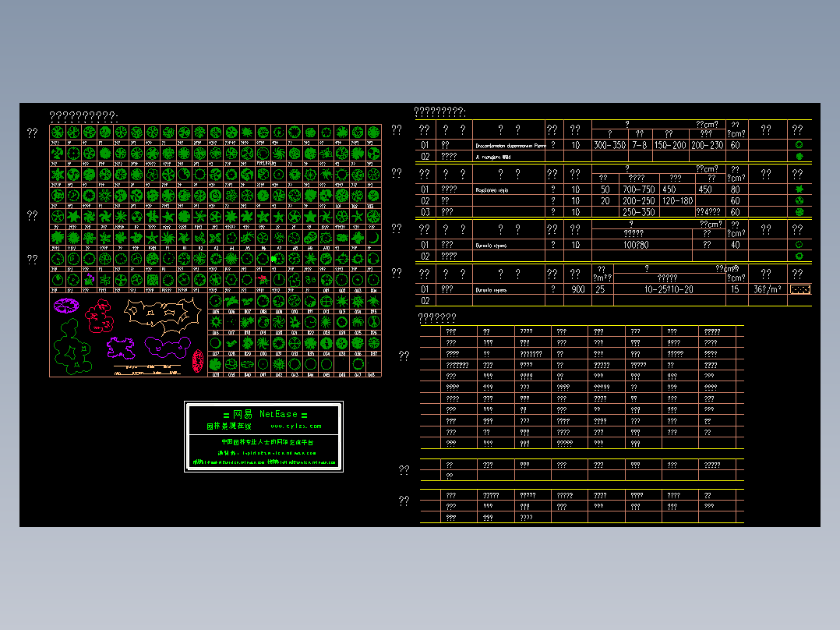Click the magenta-accented plant symbol in grid
Image resolution: width=840 pixels, height=630 pixels.
pos(89,279)
